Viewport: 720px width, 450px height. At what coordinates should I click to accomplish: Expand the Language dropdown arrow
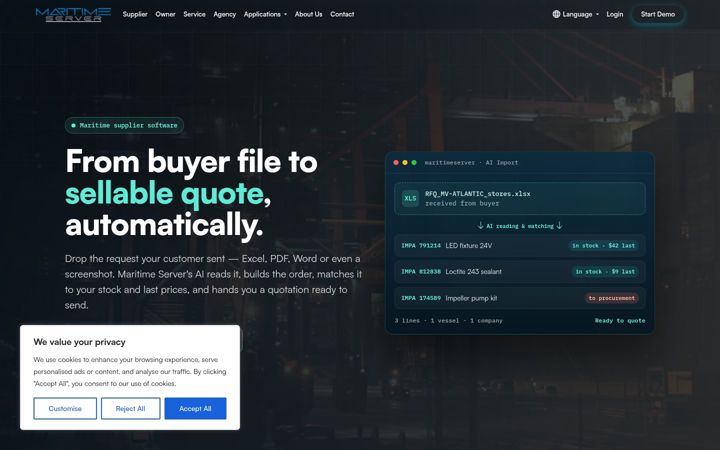point(597,14)
